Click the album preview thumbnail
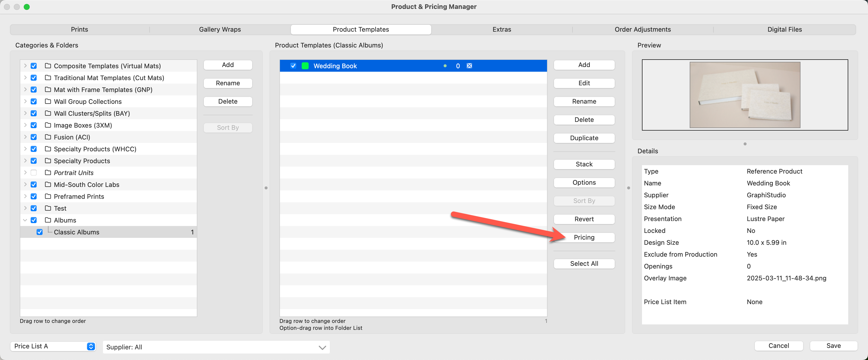Viewport: 868px width, 360px height. click(x=744, y=95)
